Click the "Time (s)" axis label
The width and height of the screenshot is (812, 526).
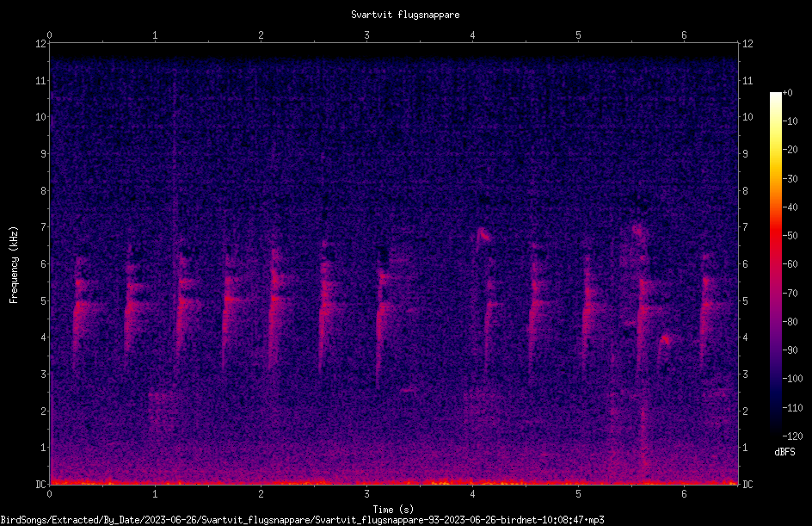point(393,509)
